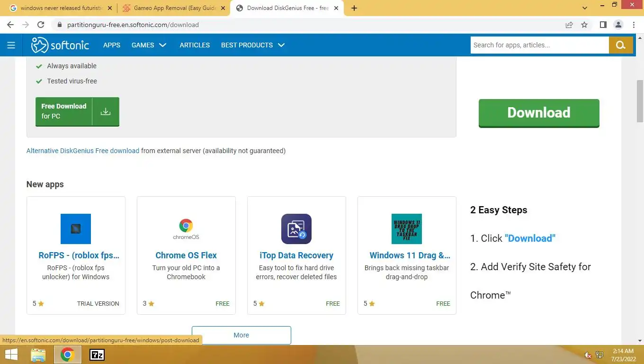
Task: Click the search for apps input field
Action: tap(539, 45)
